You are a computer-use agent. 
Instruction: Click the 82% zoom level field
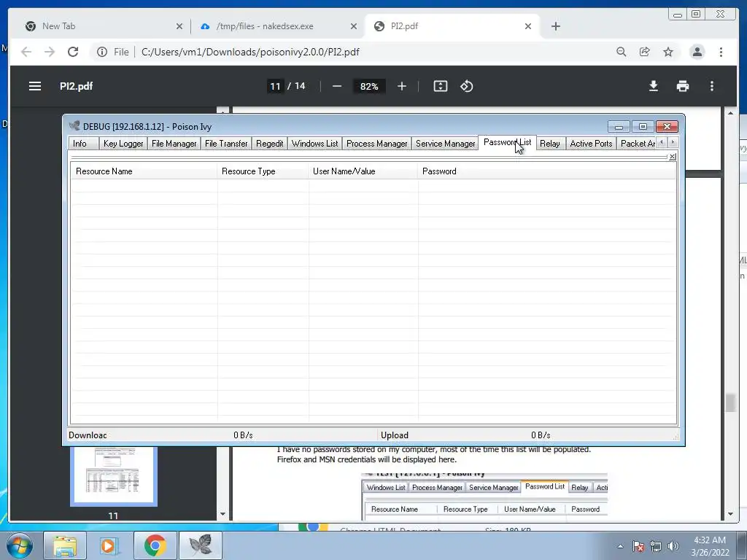tap(368, 86)
